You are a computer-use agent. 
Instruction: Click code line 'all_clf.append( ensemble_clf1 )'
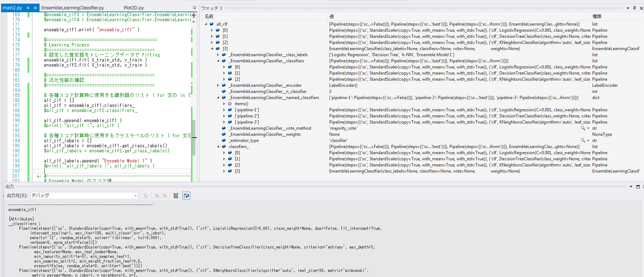(83, 120)
